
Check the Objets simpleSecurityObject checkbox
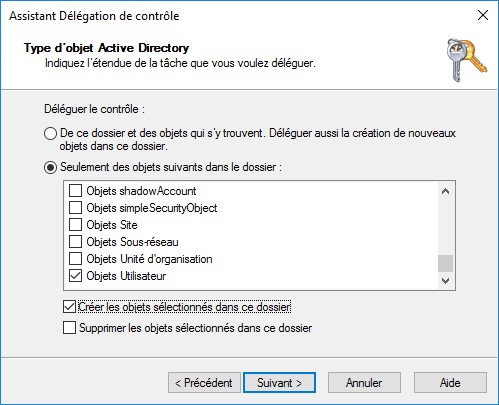click(75, 208)
